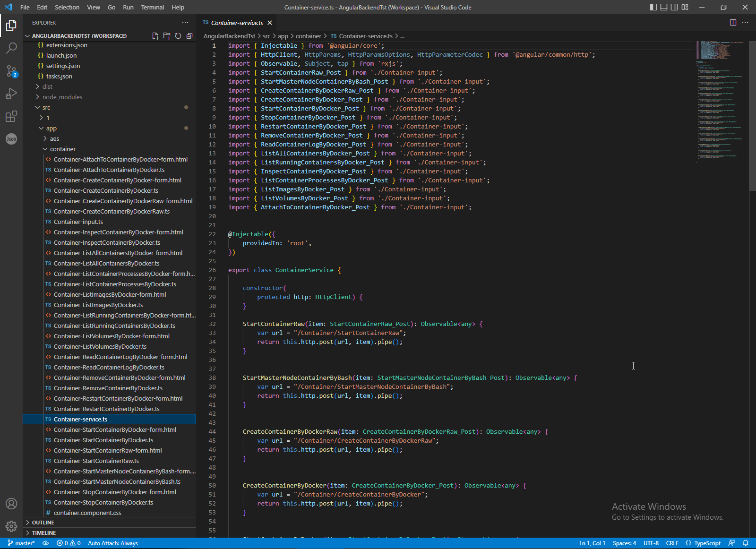This screenshot has height=549, width=756.
Task: Select the Container-service.ts editor tab
Action: [x=236, y=22]
